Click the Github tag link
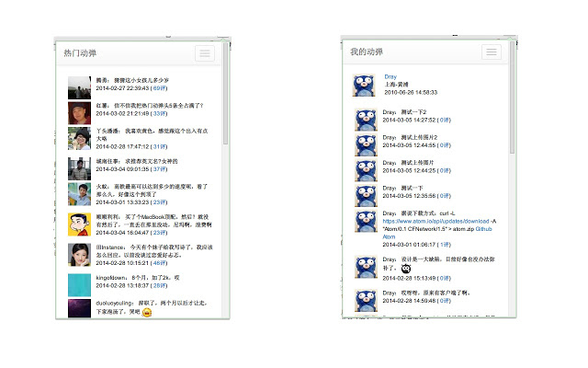Viewport: 588px width, 368px height. [x=483, y=229]
